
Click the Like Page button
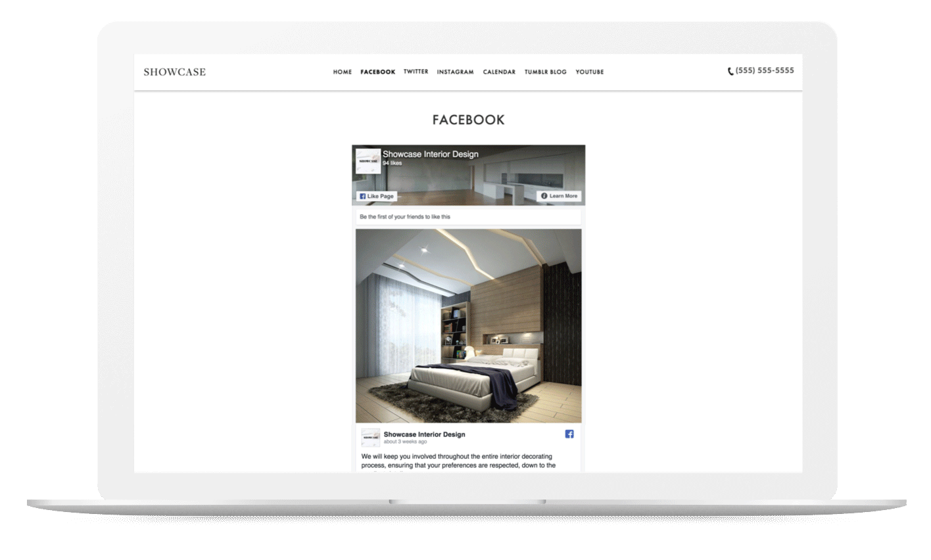(x=377, y=196)
